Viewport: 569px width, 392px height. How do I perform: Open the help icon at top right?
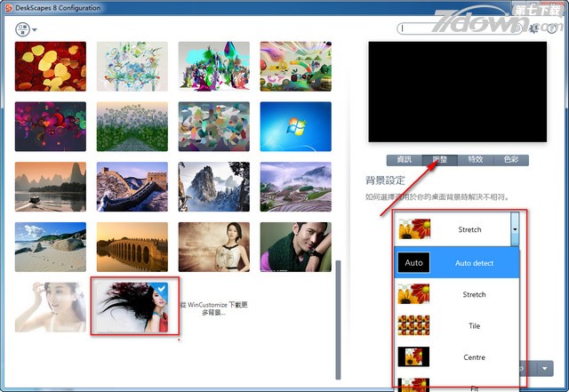click(551, 28)
